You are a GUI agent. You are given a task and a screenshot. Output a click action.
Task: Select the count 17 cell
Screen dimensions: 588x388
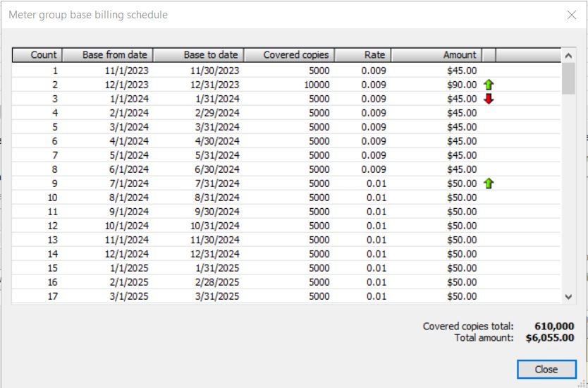[53, 296]
